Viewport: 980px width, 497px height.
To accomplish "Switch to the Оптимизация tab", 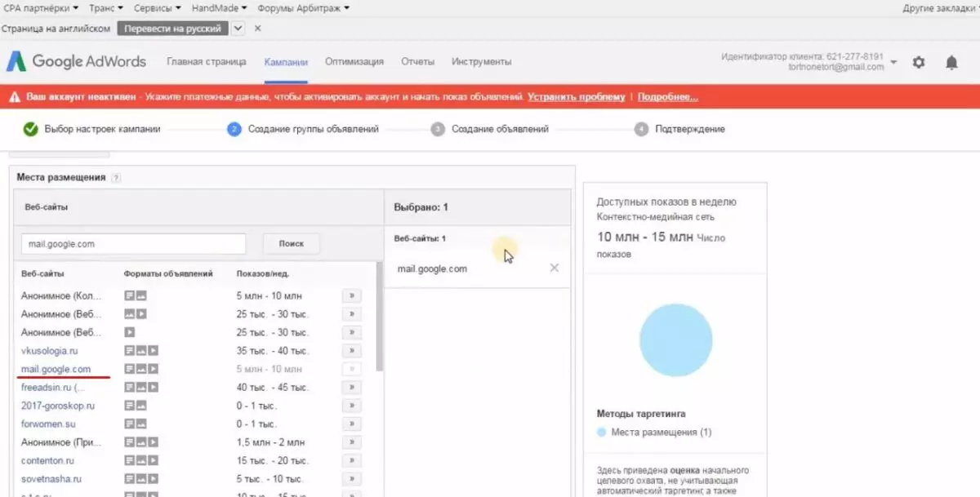I will tap(354, 61).
